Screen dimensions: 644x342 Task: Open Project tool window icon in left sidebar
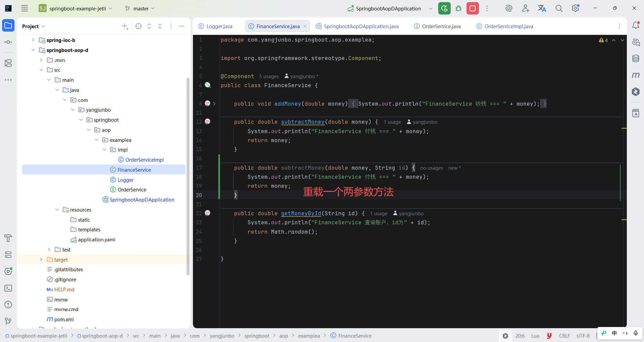8,25
